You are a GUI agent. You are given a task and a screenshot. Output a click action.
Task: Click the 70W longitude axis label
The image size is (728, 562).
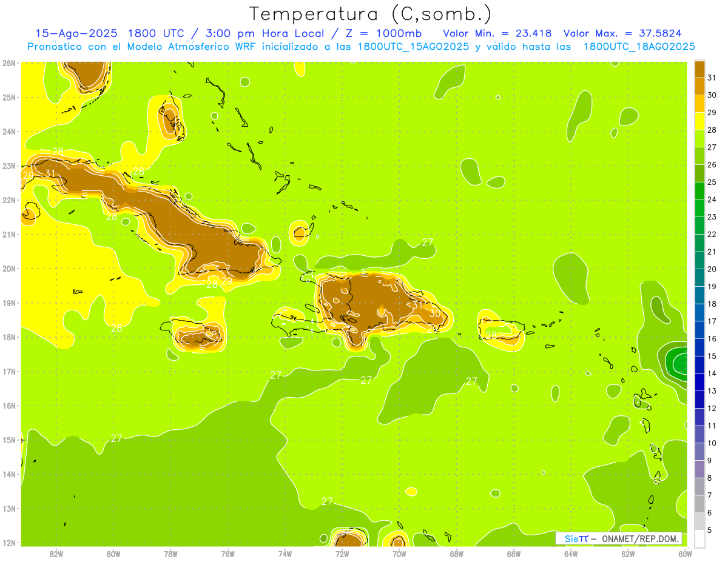tap(399, 554)
